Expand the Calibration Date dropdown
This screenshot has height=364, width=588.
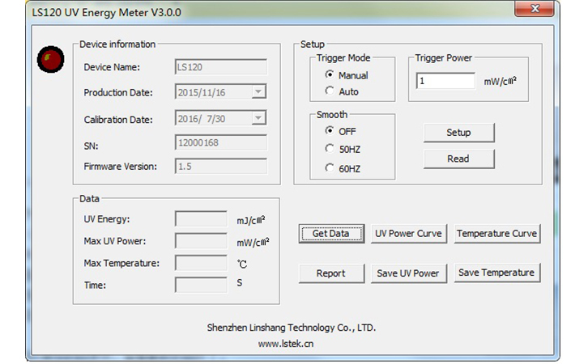258,119
